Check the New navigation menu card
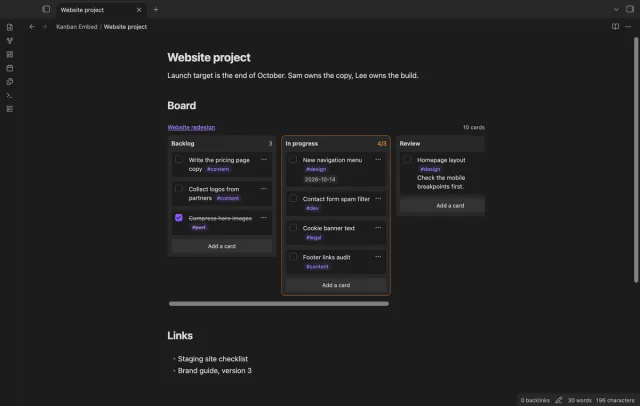This screenshot has height=406, width=640. coord(293,160)
